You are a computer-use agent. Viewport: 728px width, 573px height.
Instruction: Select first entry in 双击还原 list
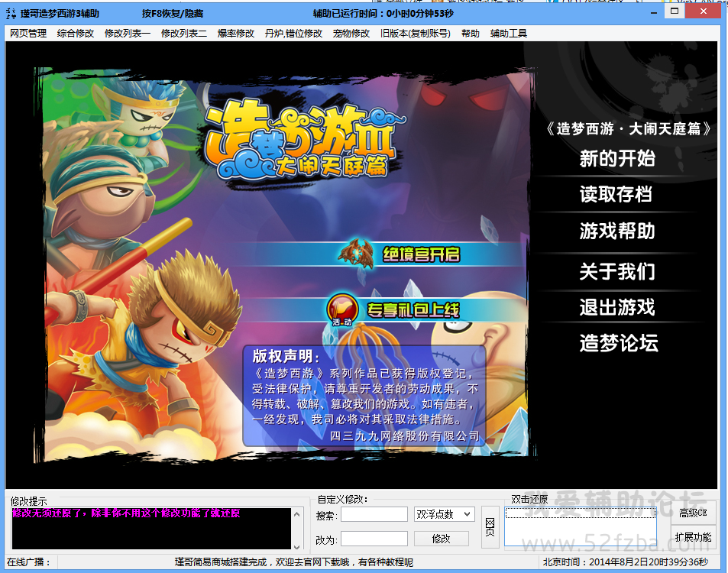click(x=581, y=513)
